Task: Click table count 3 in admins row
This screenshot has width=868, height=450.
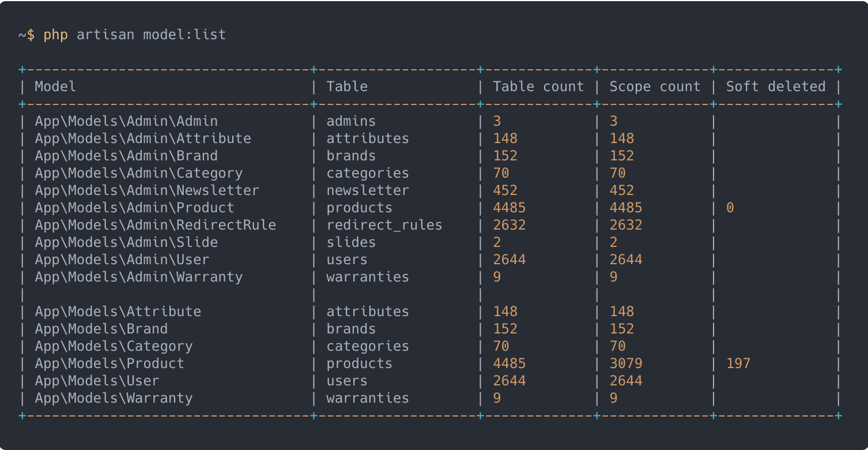Action: pos(497,121)
